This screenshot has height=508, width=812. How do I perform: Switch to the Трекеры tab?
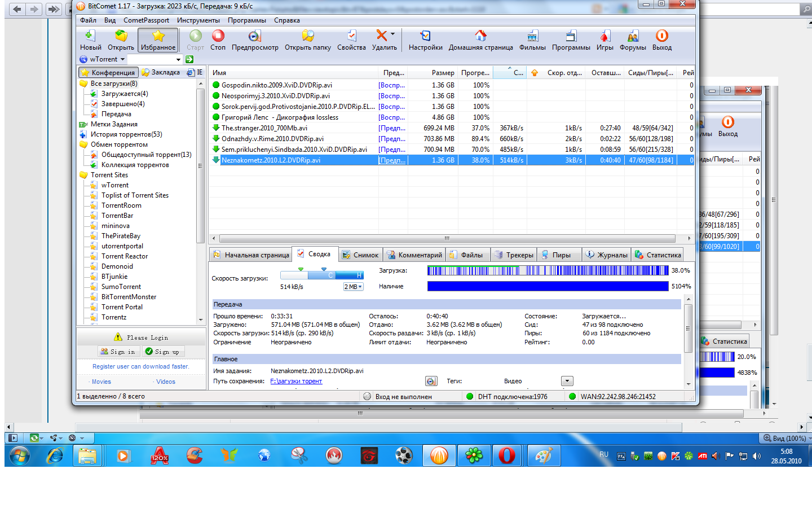513,255
